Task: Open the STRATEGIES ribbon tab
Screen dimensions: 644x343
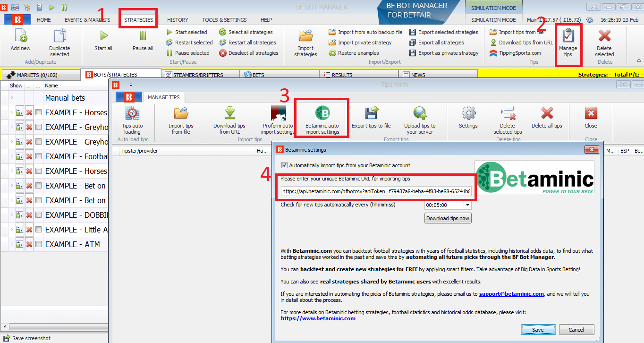Action: tap(138, 20)
